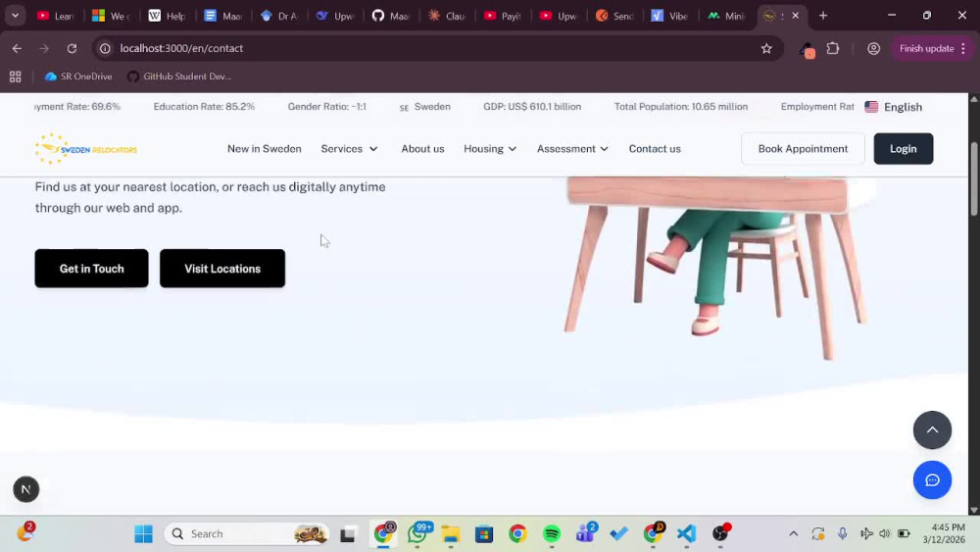The height and width of the screenshot is (552, 980).
Task: View site information icon in address bar
Action: [x=105, y=48]
